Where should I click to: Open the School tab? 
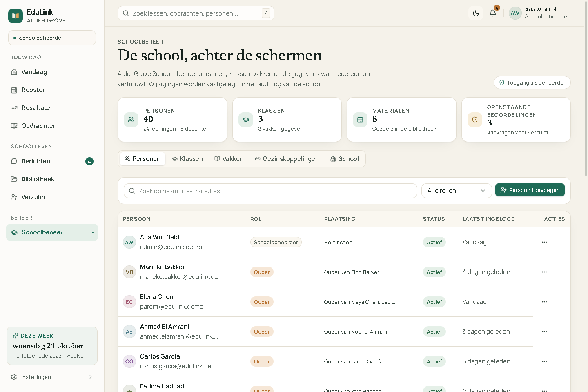(345, 159)
